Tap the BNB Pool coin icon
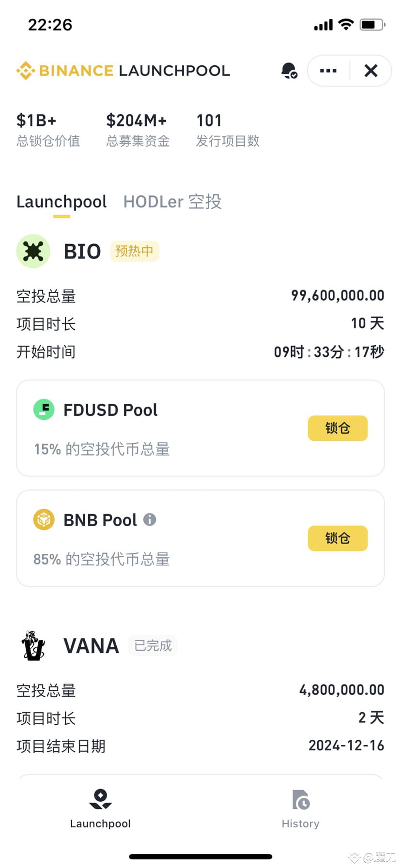The width and height of the screenshot is (401, 868). (44, 519)
